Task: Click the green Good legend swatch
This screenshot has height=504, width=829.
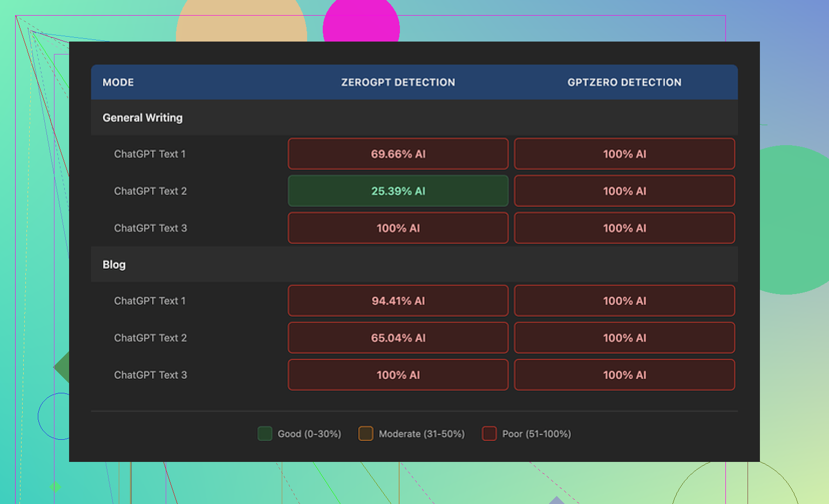Action: (x=264, y=433)
